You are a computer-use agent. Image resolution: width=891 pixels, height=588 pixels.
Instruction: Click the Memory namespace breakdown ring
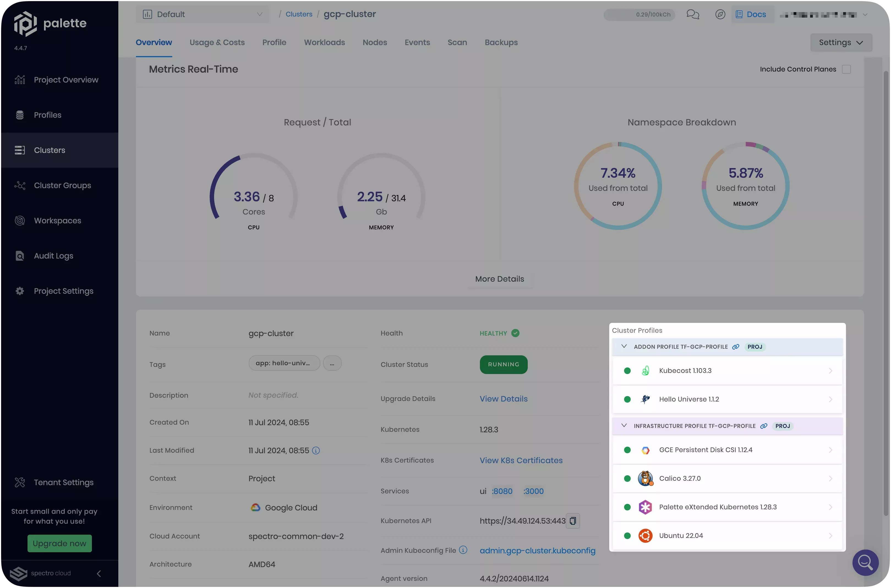(745, 186)
